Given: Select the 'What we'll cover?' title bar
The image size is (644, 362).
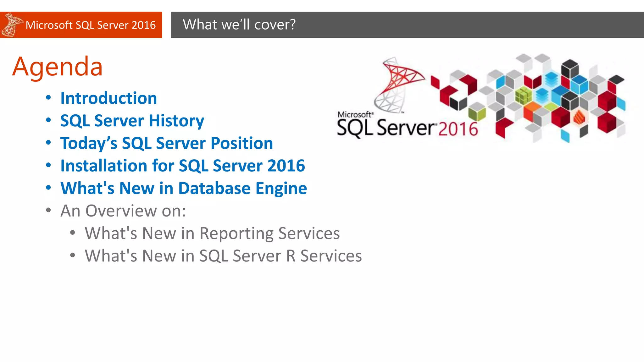Looking at the screenshot, I should [x=407, y=25].
